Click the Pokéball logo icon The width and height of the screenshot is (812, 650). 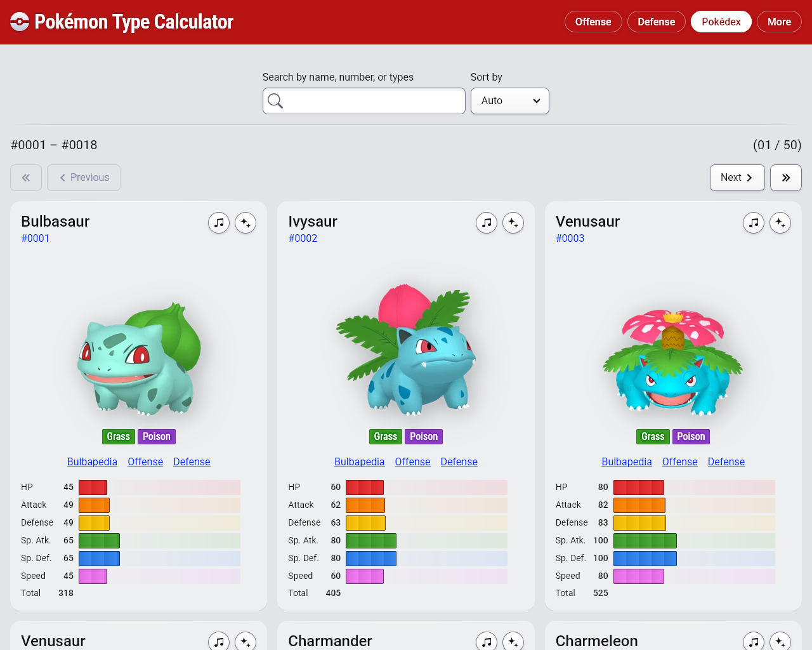pos(20,22)
